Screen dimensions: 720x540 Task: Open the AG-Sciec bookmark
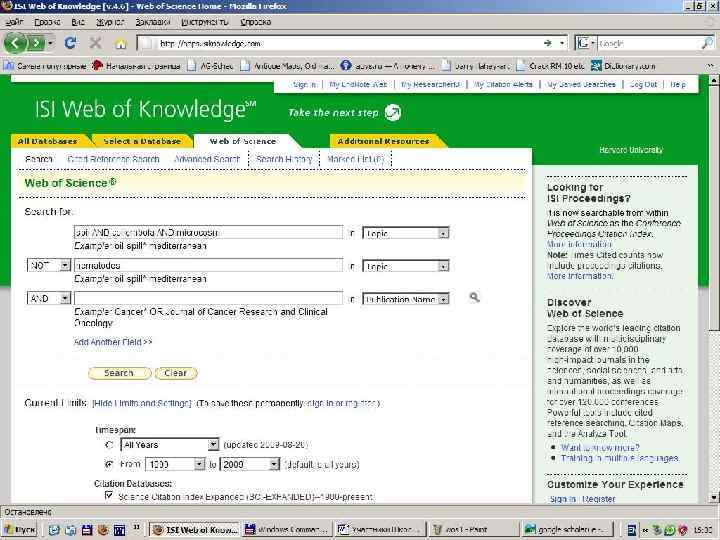pyautogui.click(x=211, y=66)
